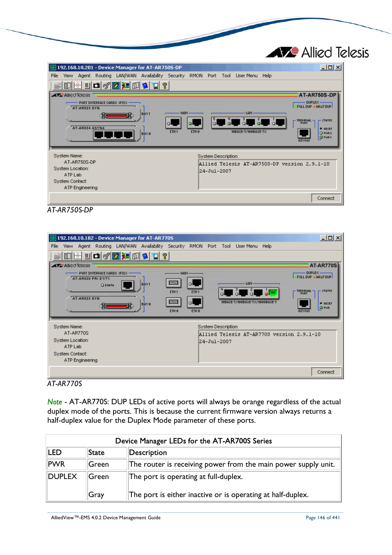Click the blue book icon in AT-AR750S-DP toolbar
392x555 pixels.
pos(145,85)
